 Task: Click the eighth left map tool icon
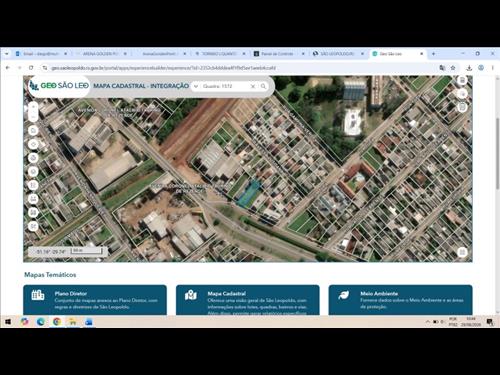click(x=33, y=199)
